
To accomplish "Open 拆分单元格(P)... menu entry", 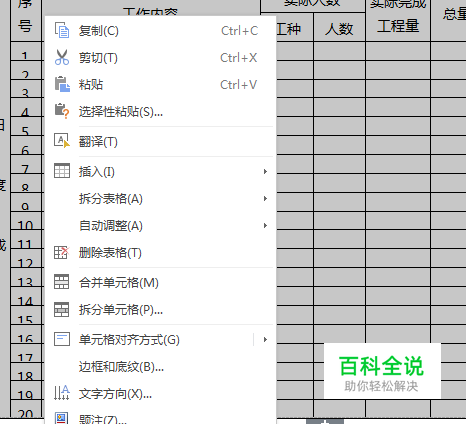I will point(161,310).
